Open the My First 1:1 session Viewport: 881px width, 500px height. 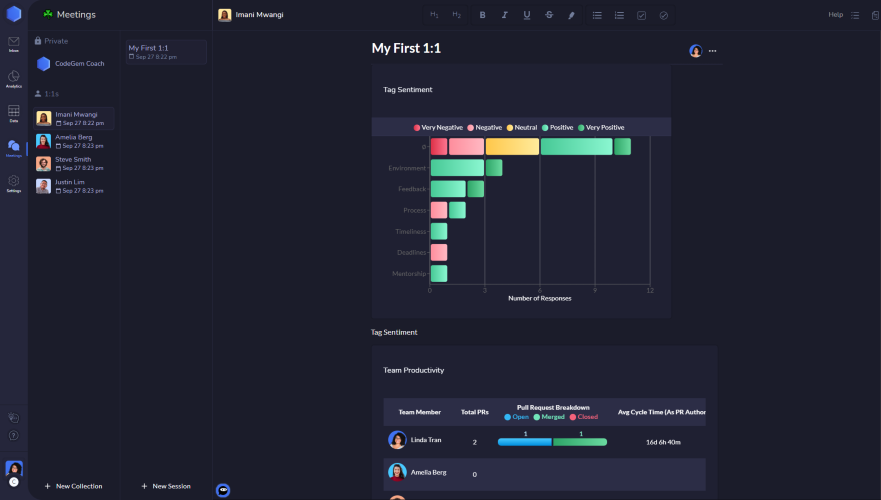click(x=166, y=52)
